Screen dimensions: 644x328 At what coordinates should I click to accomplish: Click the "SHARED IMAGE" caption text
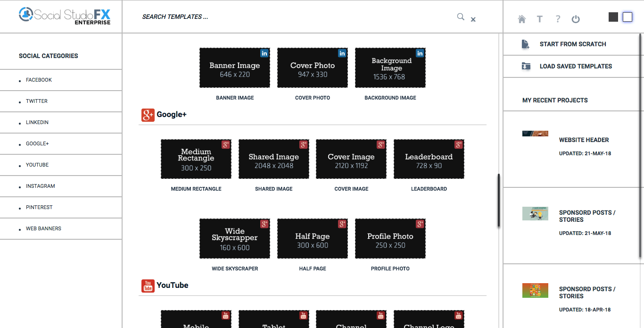(274, 189)
